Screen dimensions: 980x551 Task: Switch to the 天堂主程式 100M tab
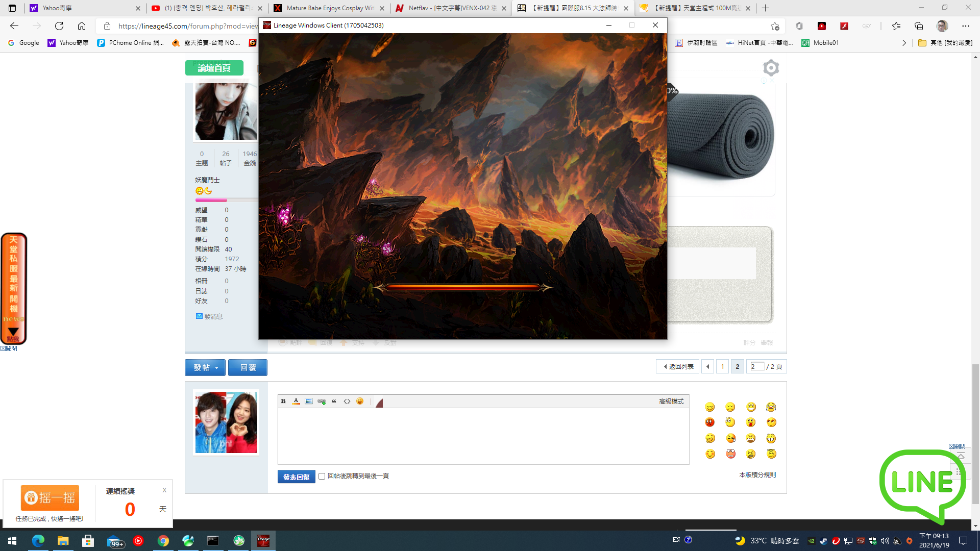(695, 8)
